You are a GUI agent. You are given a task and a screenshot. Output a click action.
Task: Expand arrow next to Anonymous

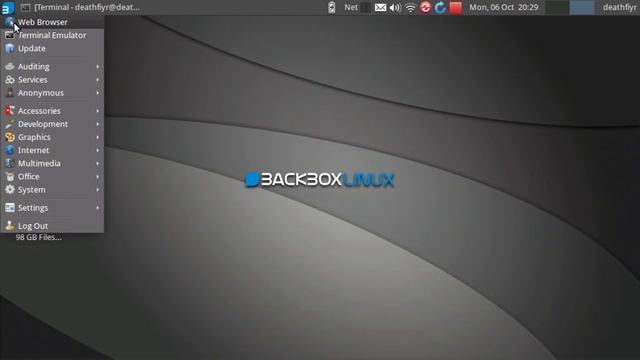tap(98, 93)
